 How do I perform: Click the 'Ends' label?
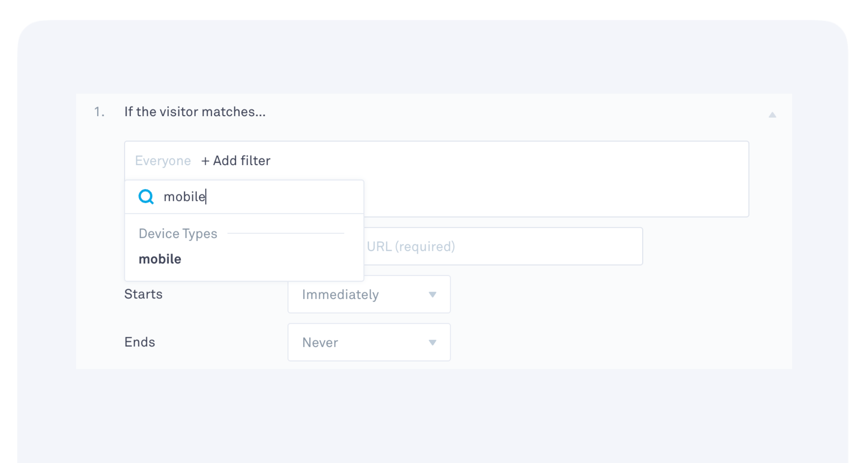(140, 342)
